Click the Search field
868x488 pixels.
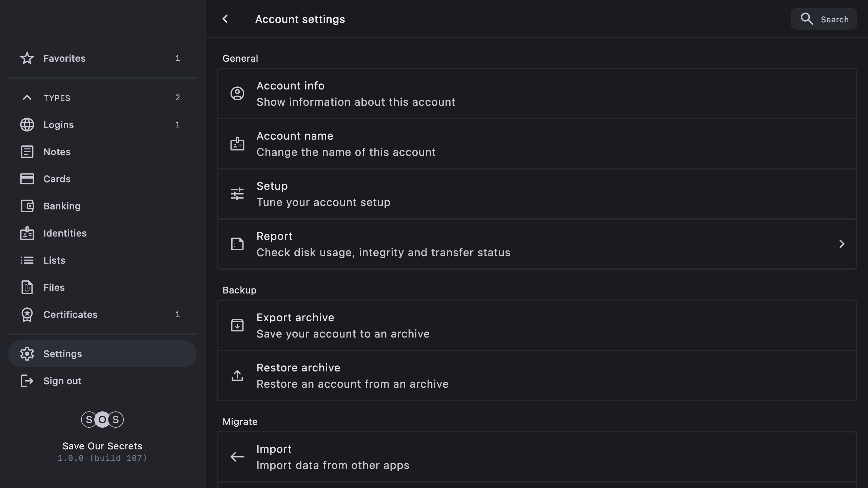(x=824, y=19)
